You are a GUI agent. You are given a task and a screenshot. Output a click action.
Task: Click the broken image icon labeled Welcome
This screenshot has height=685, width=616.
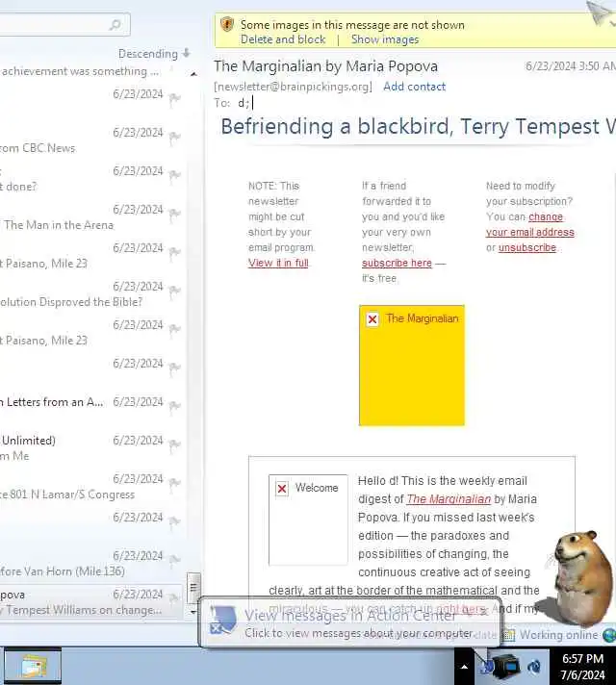[282, 489]
